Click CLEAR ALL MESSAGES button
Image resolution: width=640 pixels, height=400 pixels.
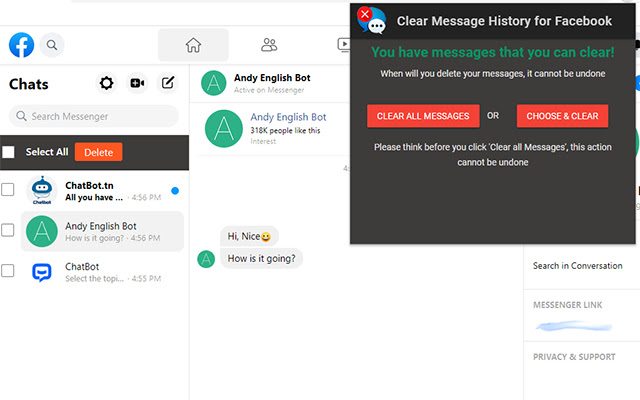click(423, 116)
